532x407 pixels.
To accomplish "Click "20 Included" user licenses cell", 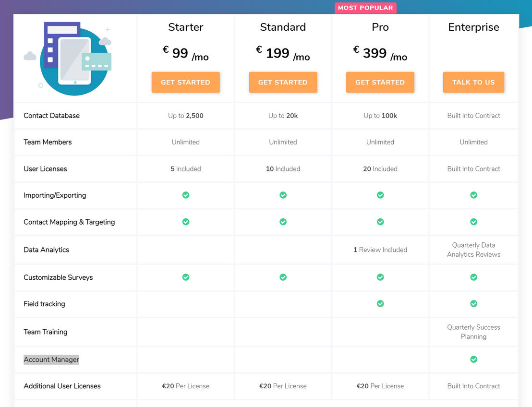I will [x=380, y=169].
